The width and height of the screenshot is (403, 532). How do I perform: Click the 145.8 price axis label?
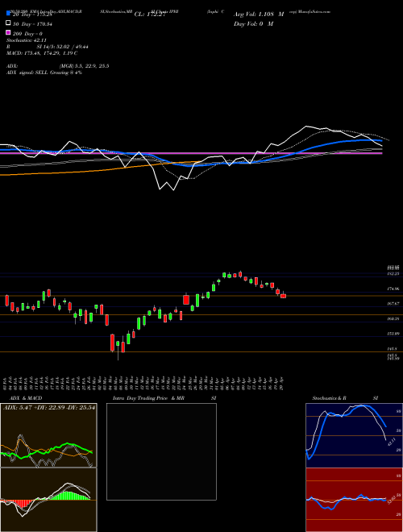tap(392, 349)
